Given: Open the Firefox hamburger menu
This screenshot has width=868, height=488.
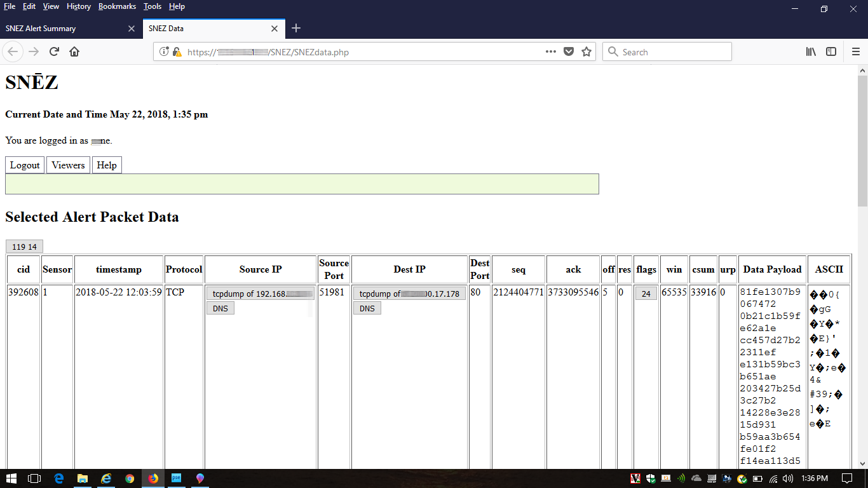Looking at the screenshot, I should [x=855, y=51].
